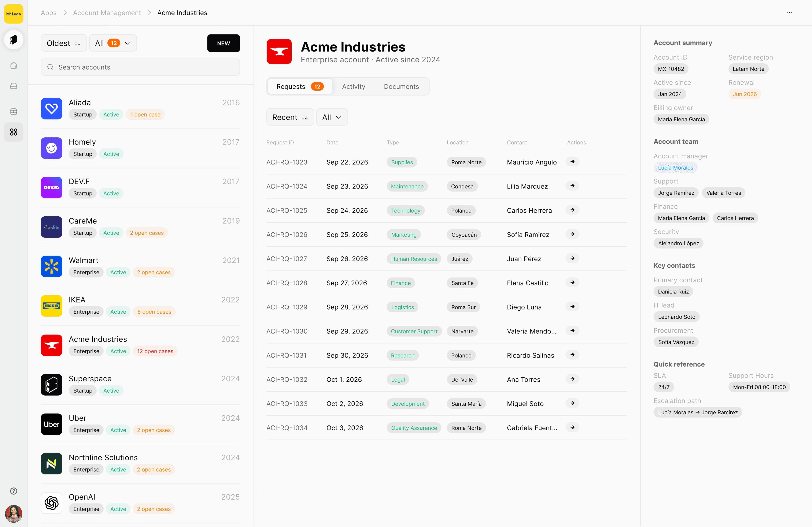Open the Help question mark icon
This screenshot has height=527, width=812.
14,491
